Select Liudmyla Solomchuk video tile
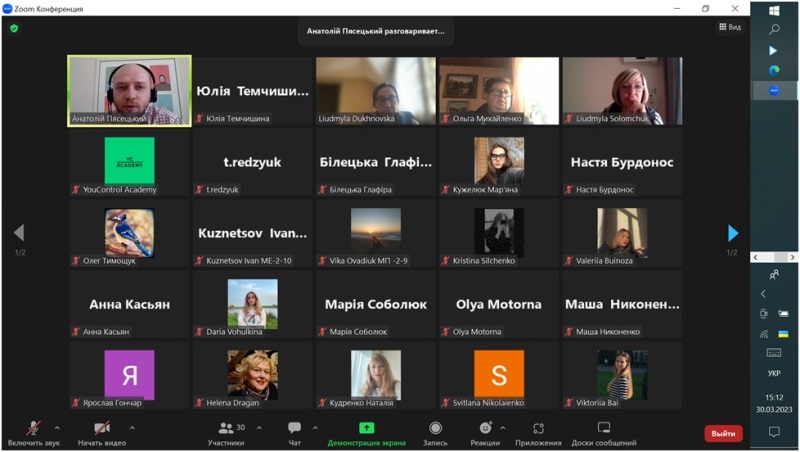 tap(622, 91)
